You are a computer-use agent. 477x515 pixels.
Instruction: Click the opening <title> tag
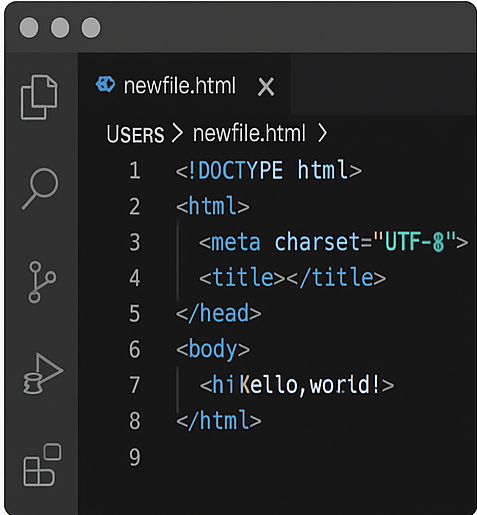[x=242, y=277]
